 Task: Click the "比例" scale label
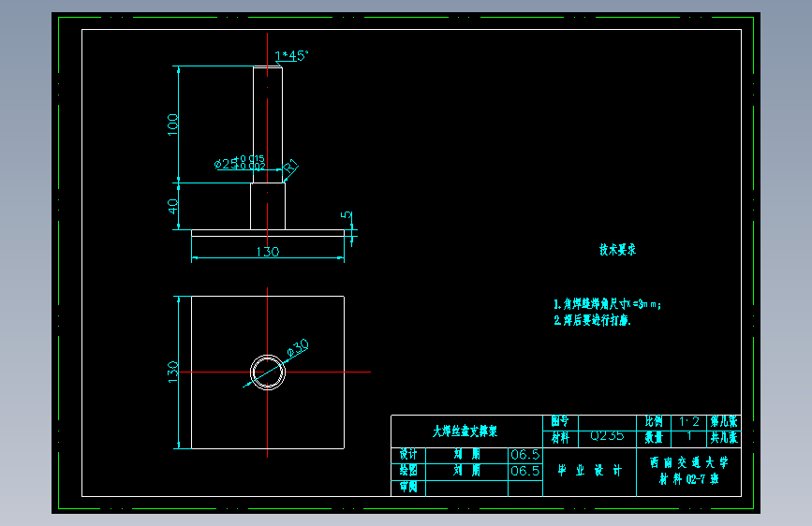pos(654,421)
